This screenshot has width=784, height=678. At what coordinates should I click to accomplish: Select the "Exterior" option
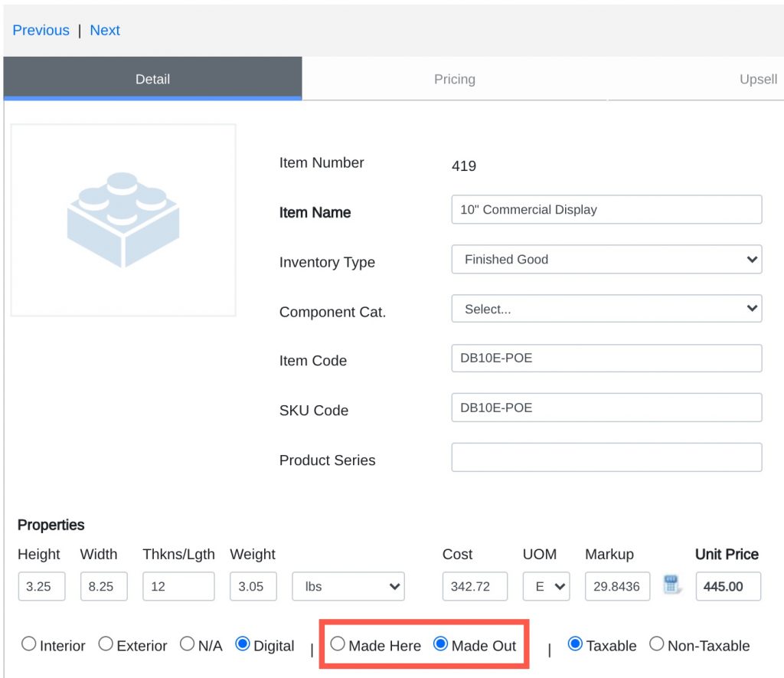[106, 644]
